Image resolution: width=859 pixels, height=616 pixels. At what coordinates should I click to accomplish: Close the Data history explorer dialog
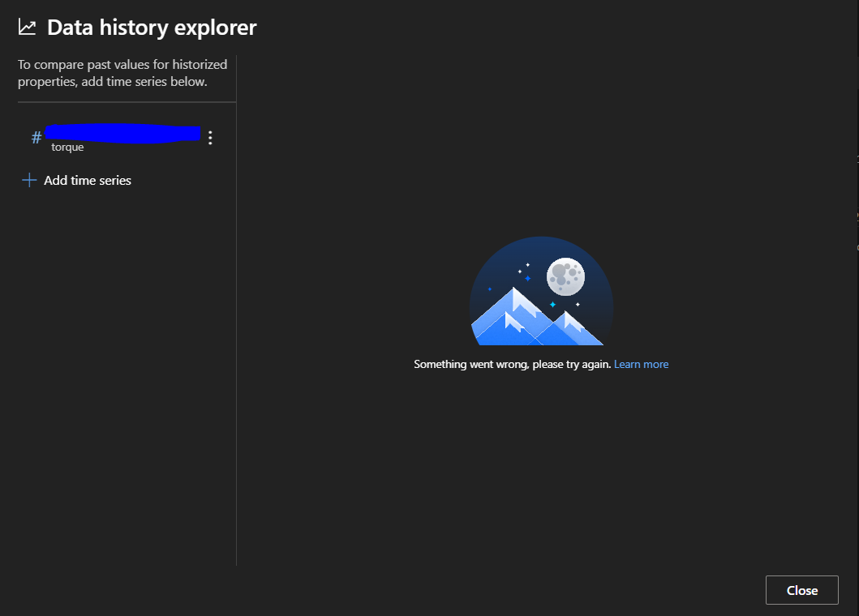[802, 590]
